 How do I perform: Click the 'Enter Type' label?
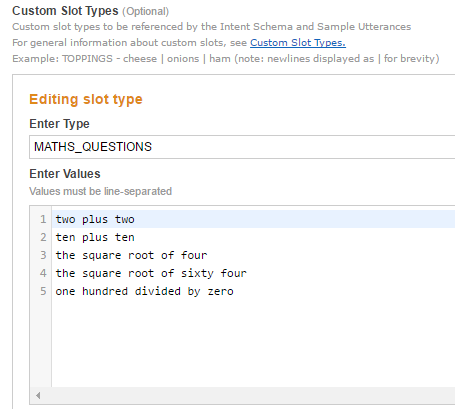pyautogui.click(x=59, y=124)
